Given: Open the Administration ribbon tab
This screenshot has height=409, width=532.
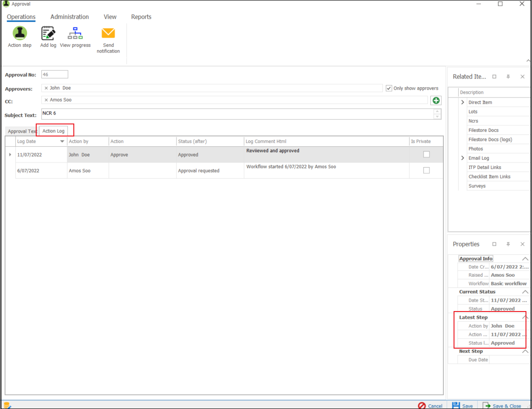Looking at the screenshot, I should (70, 17).
